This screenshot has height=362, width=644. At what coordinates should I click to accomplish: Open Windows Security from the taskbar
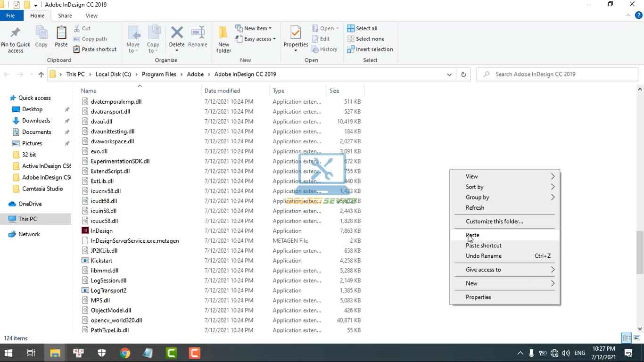tap(101, 353)
